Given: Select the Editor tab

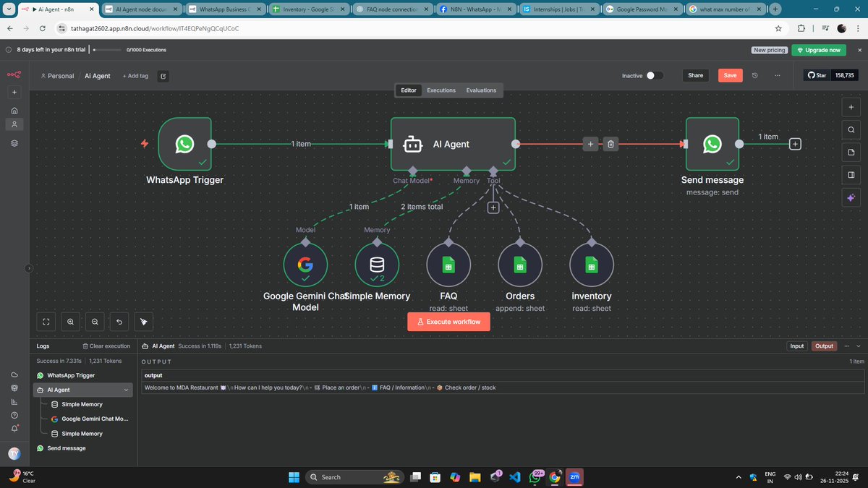Looking at the screenshot, I should click(x=409, y=90).
